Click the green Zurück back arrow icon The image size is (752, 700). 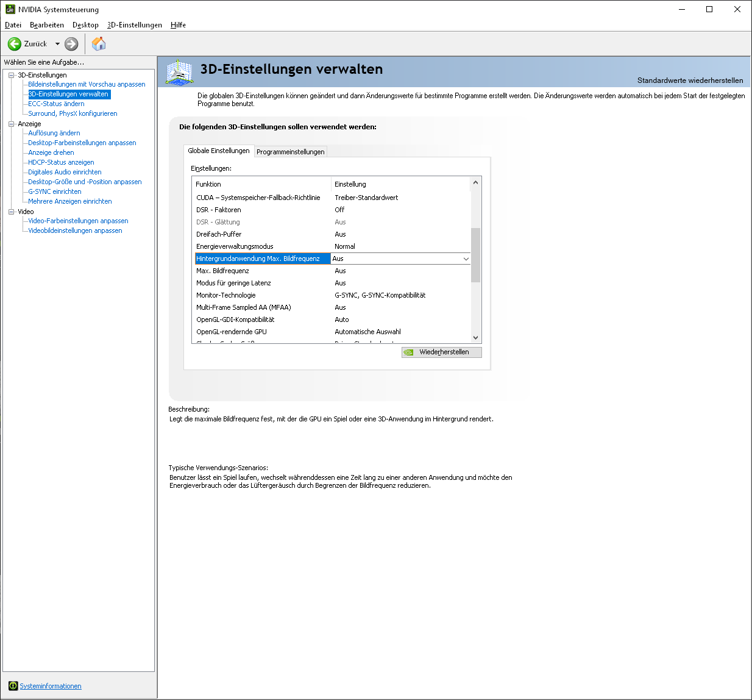[x=15, y=44]
